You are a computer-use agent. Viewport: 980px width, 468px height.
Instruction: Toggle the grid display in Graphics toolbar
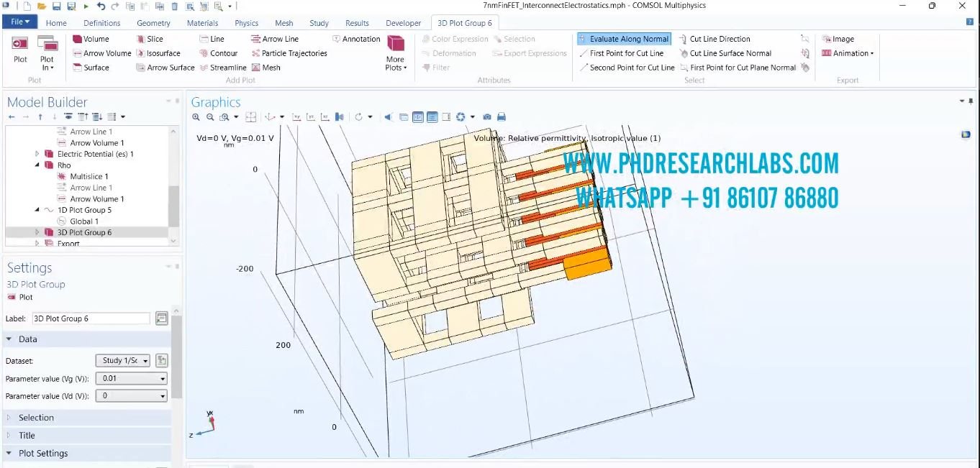(432, 116)
